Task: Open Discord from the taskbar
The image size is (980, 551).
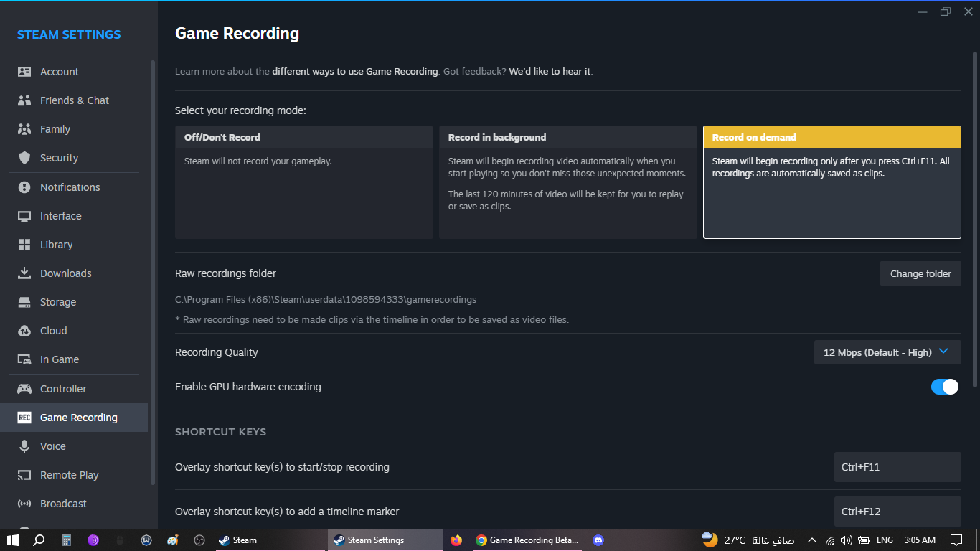Action: (598, 540)
